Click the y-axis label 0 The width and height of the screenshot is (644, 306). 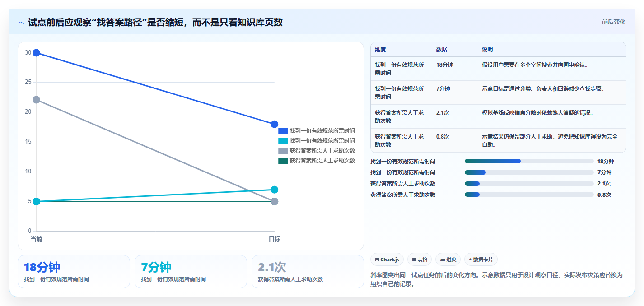tap(30, 231)
